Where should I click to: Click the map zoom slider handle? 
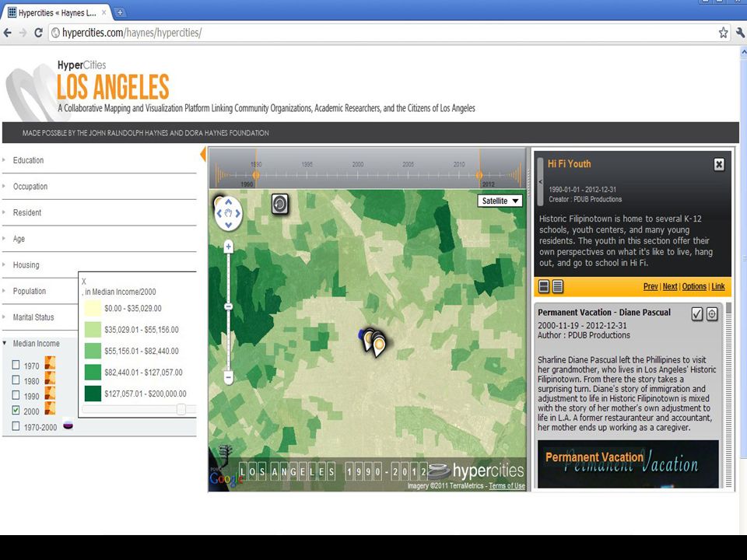click(229, 306)
